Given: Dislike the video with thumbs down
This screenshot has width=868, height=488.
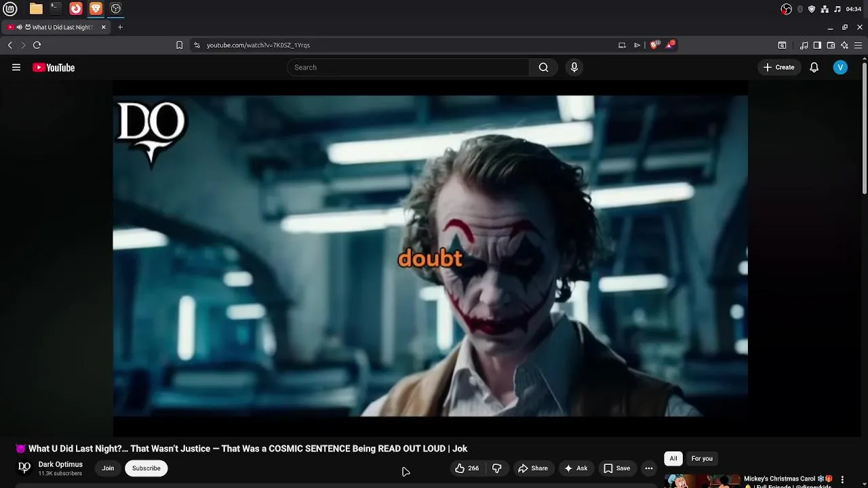Looking at the screenshot, I should (x=497, y=468).
